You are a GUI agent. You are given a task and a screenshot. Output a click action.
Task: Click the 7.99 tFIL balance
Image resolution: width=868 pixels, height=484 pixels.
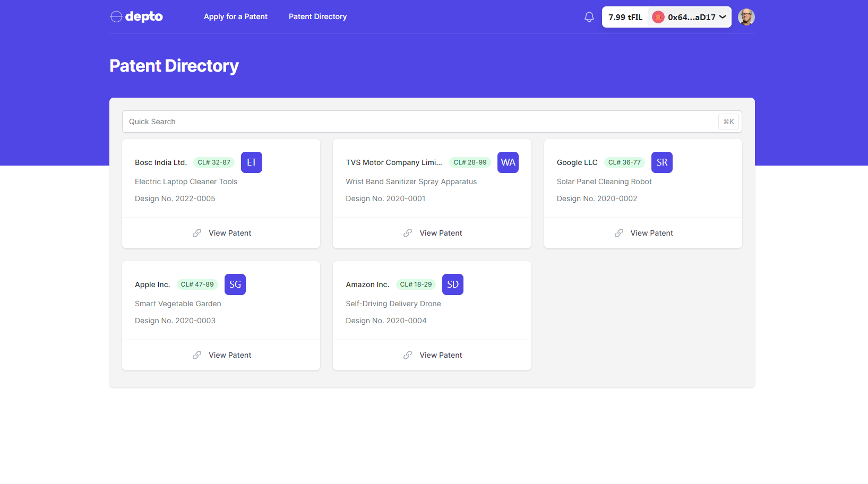coord(625,17)
